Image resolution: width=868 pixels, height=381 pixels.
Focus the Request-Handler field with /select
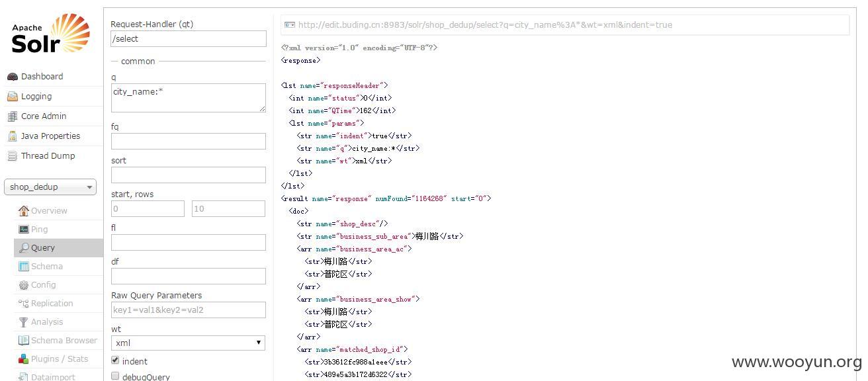[189, 38]
